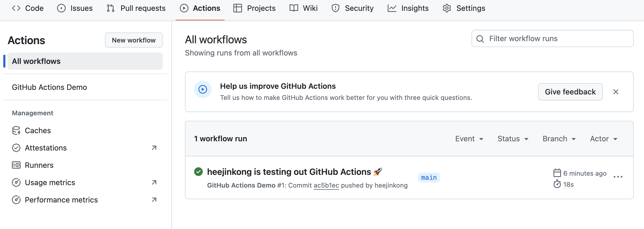This screenshot has width=644, height=229.
Task: Open the workflow run options menu
Action: pyautogui.click(x=618, y=177)
